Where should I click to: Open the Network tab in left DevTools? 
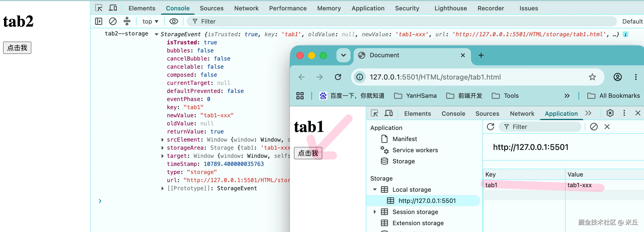coord(246,8)
